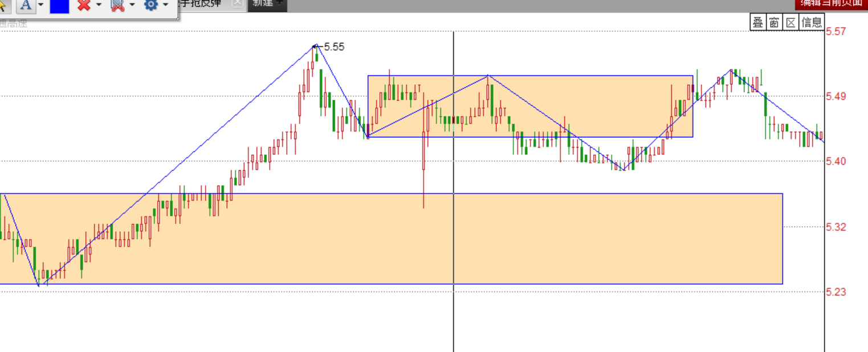This screenshot has height=352, width=868.
Task: Click the 5.32 price axis label
Action: 836,227
